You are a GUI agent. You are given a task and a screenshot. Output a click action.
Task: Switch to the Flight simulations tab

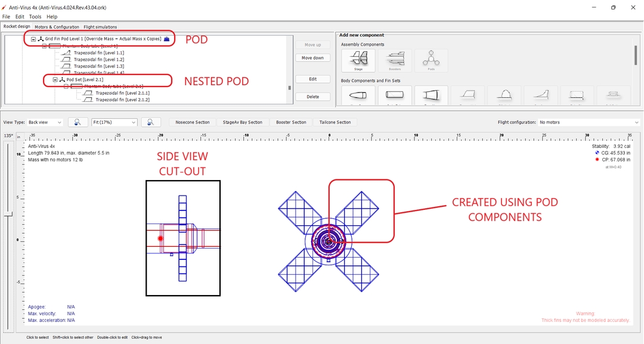tap(100, 27)
